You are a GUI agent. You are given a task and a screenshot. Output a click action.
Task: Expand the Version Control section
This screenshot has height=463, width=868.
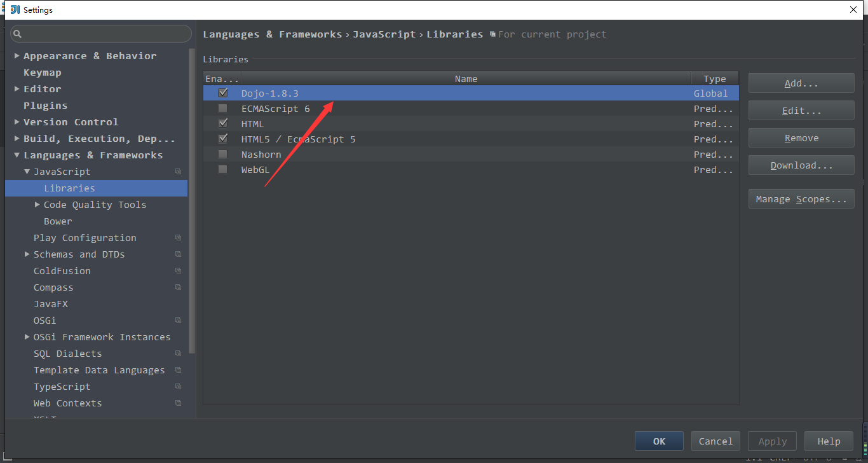click(17, 122)
